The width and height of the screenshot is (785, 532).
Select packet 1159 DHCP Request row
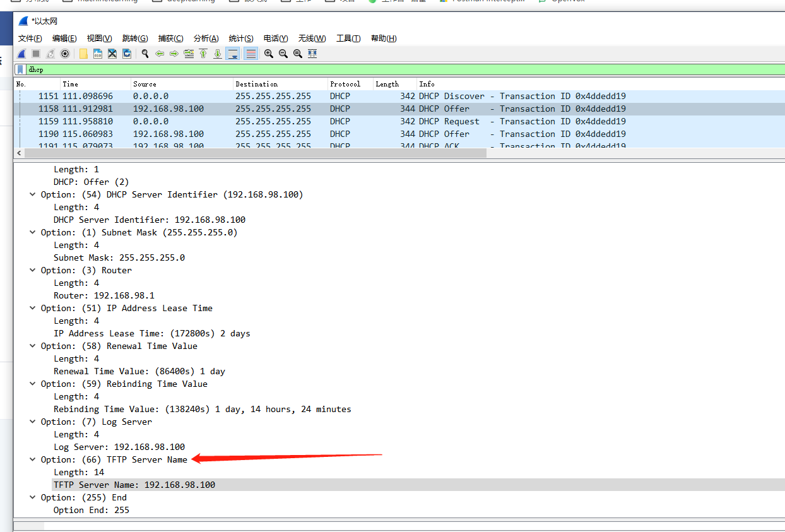click(x=399, y=121)
